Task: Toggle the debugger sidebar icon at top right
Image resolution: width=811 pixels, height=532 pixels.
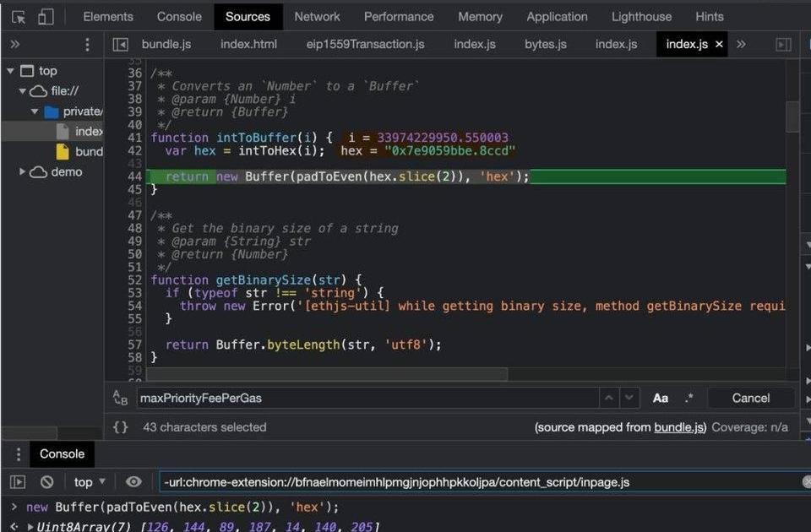Action: coord(783,45)
